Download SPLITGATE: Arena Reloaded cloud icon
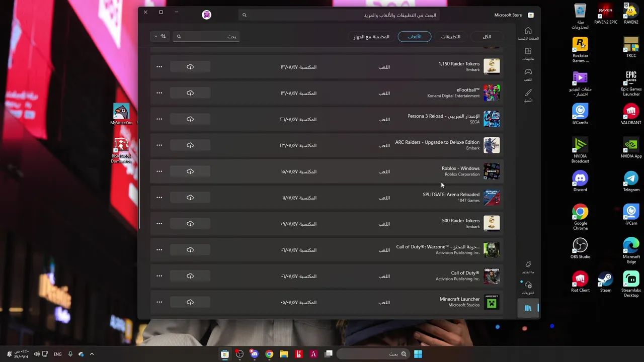Viewport: 644px width, 362px height. click(x=190, y=198)
